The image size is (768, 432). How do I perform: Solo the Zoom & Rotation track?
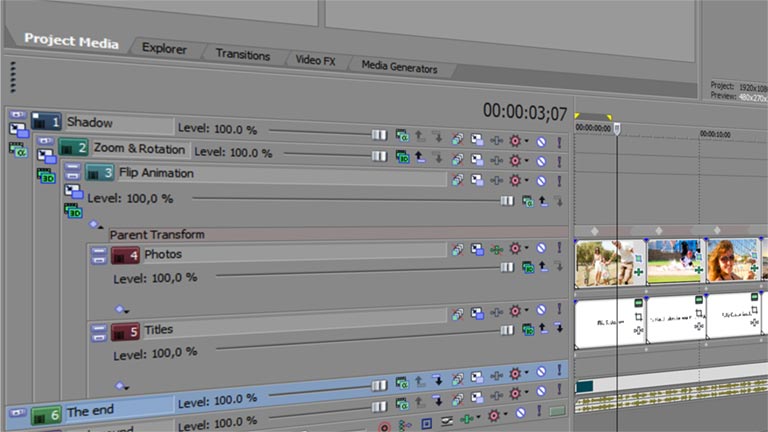[x=559, y=162]
